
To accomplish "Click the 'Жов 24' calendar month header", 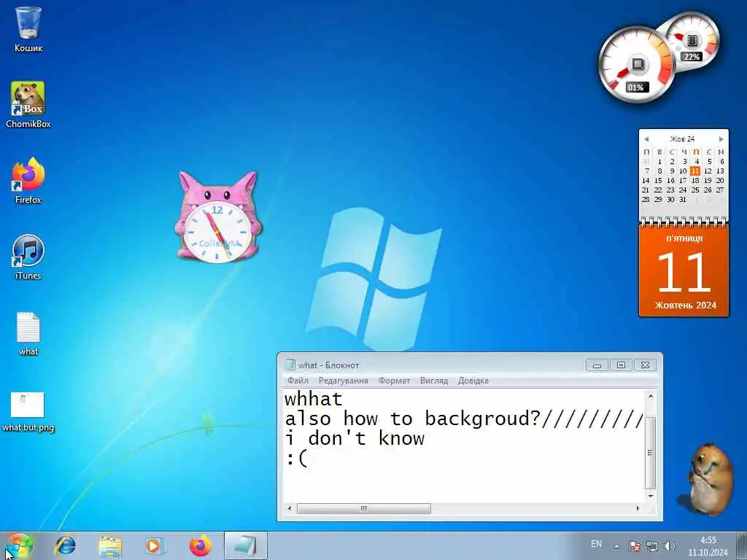I will point(682,139).
